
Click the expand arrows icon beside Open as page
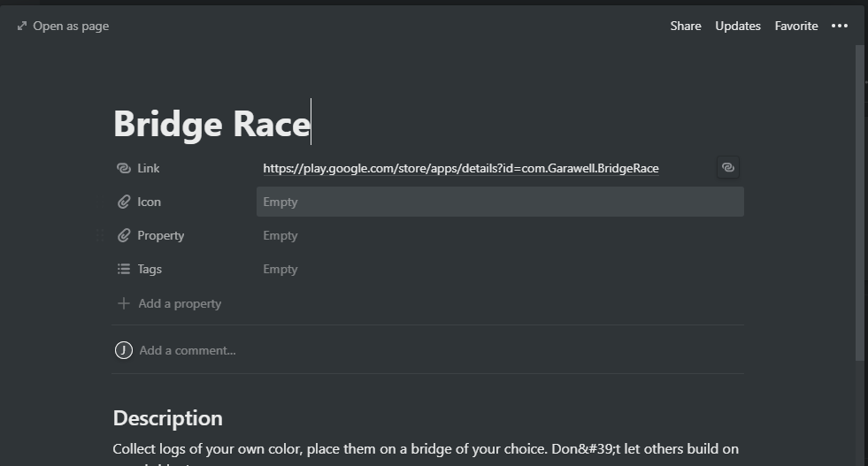coord(22,26)
